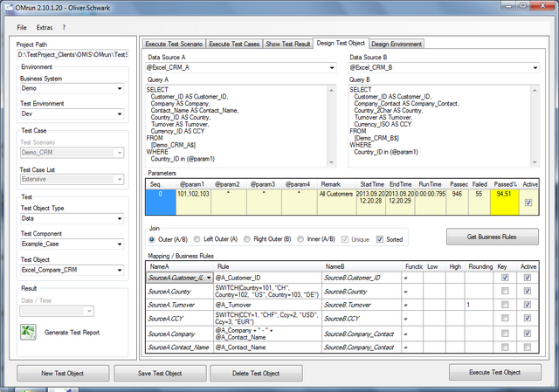Screen dimensions: 559x392
Task: Open Data Source B dropdown
Action: tap(535, 68)
